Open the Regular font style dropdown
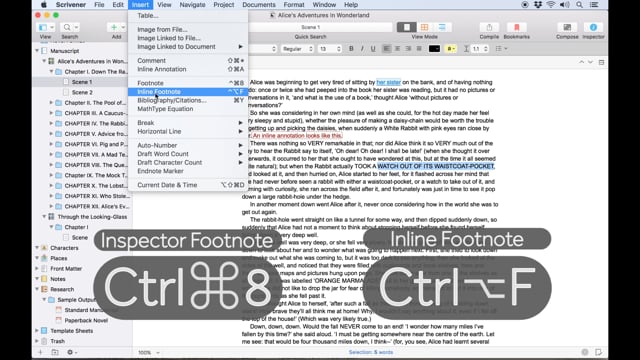This screenshot has width=640, height=360. pos(297,49)
